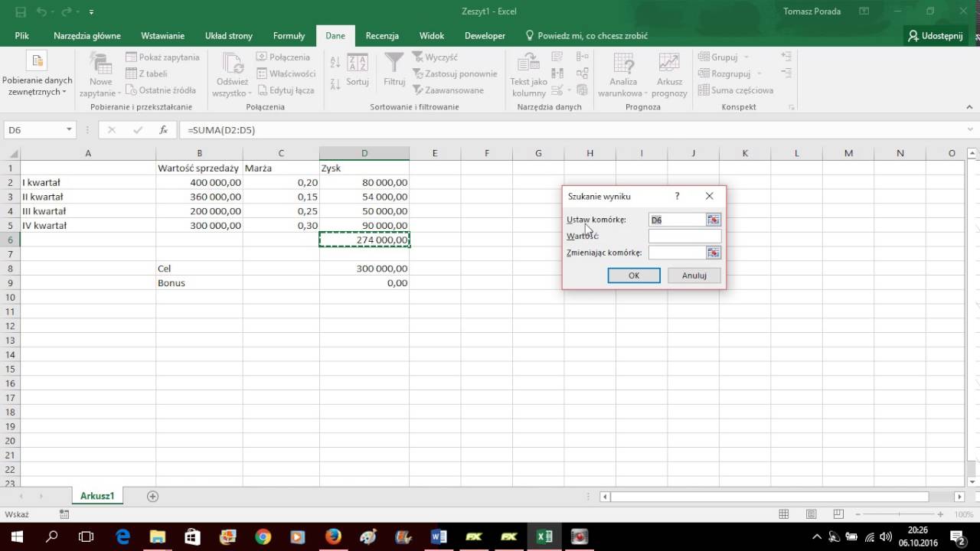
Task: Select the Arkusz1 sheet tab
Action: [x=97, y=496]
